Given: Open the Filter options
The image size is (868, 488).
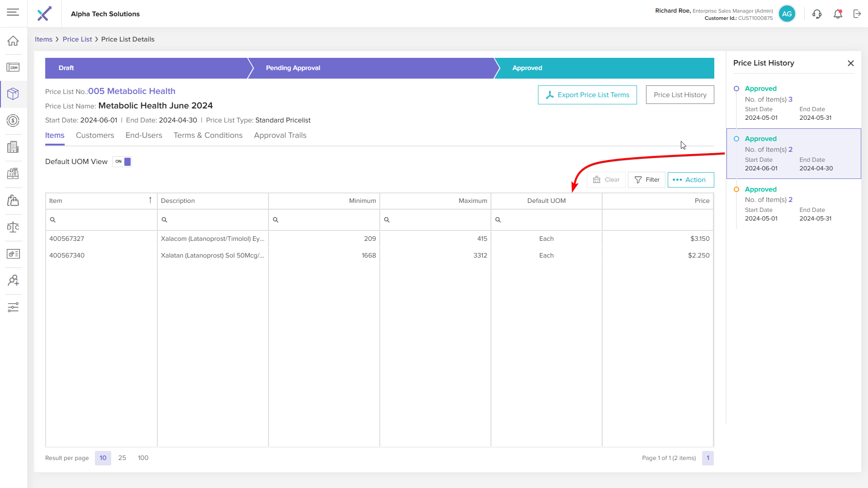Looking at the screenshot, I should [x=646, y=180].
